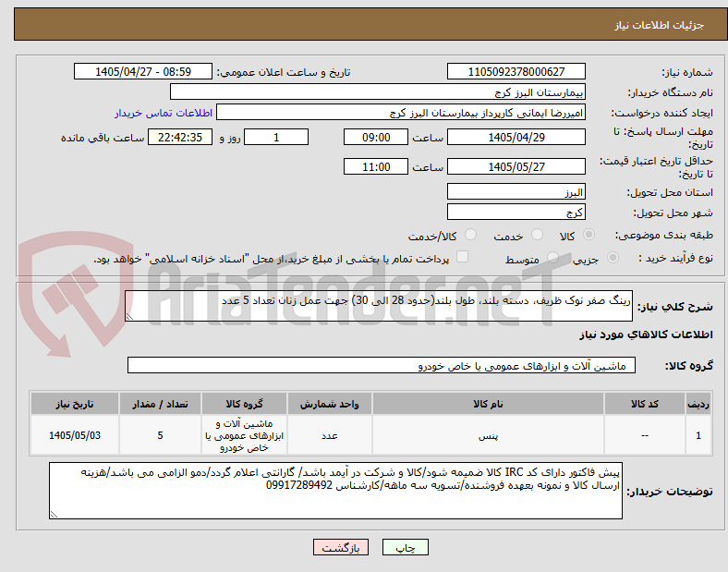Click the validity hour field 11:00
Image resolution: width=728 pixels, height=572 pixels.
click(x=376, y=166)
